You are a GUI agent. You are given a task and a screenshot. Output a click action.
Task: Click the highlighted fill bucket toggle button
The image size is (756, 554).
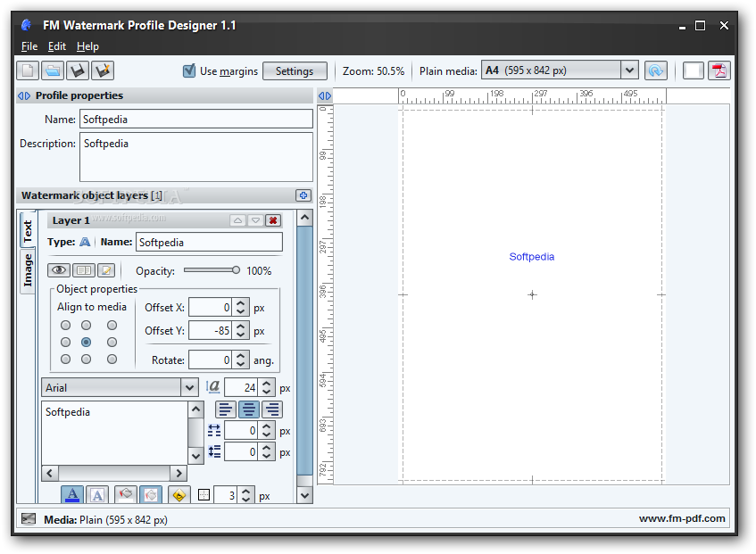coord(151,495)
